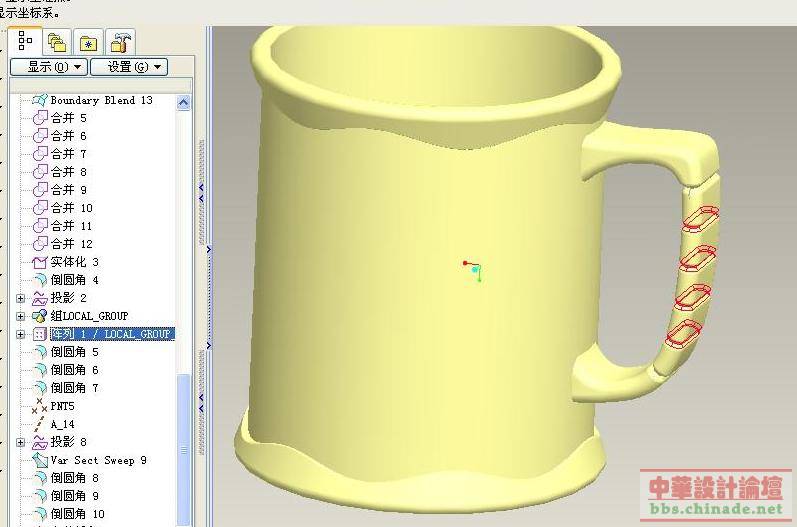The height and width of the screenshot is (527, 797).
Task: Switch to the Model Tree tab
Action: point(25,42)
